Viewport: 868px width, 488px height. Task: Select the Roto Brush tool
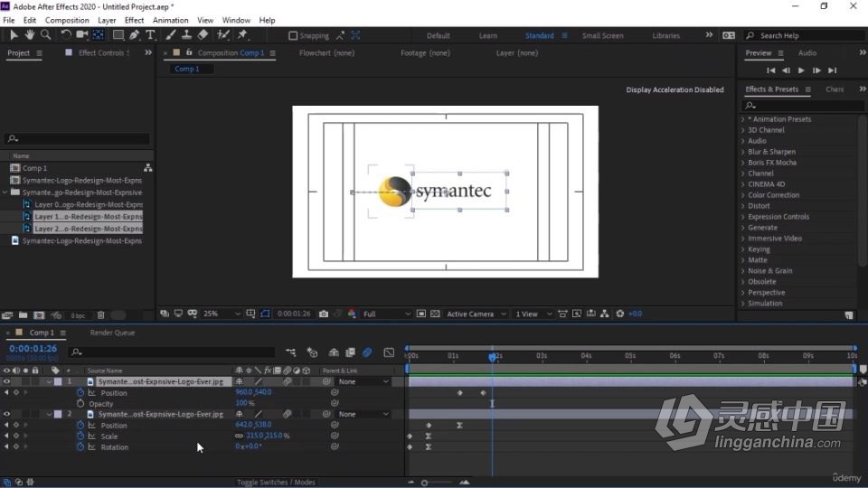(x=223, y=35)
